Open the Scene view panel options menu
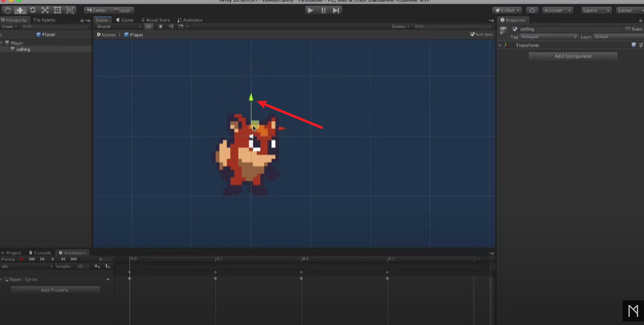Viewport: 644px width, 325px height. [492, 20]
